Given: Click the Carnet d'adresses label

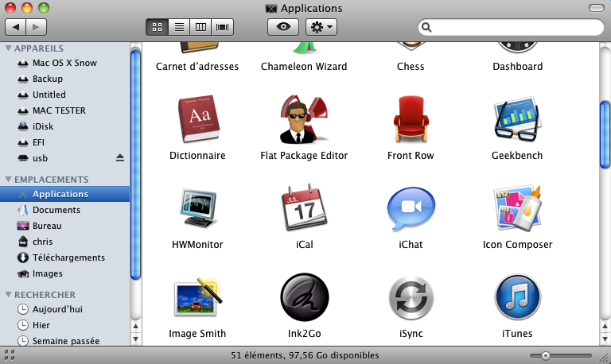Looking at the screenshot, I should [197, 67].
